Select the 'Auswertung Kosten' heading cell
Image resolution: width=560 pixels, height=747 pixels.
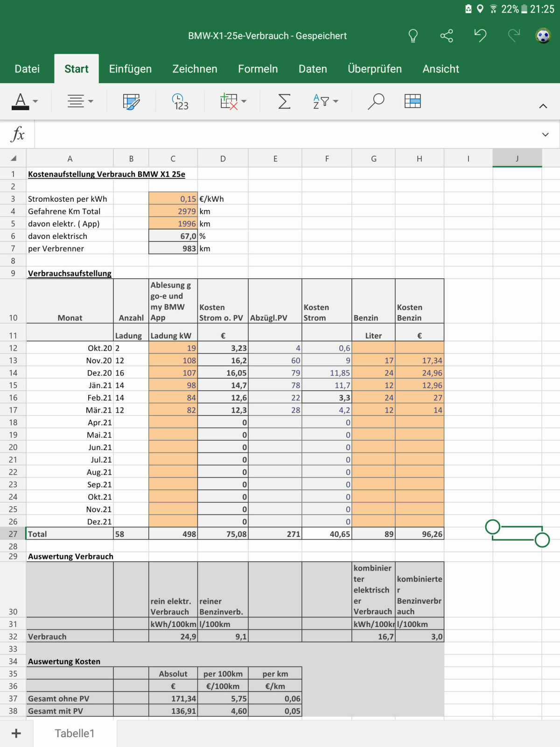pos(70,661)
